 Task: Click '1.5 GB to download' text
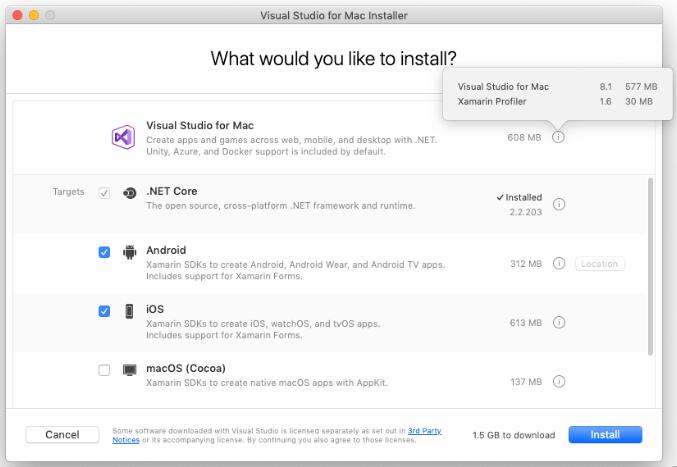click(x=514, y=435)
